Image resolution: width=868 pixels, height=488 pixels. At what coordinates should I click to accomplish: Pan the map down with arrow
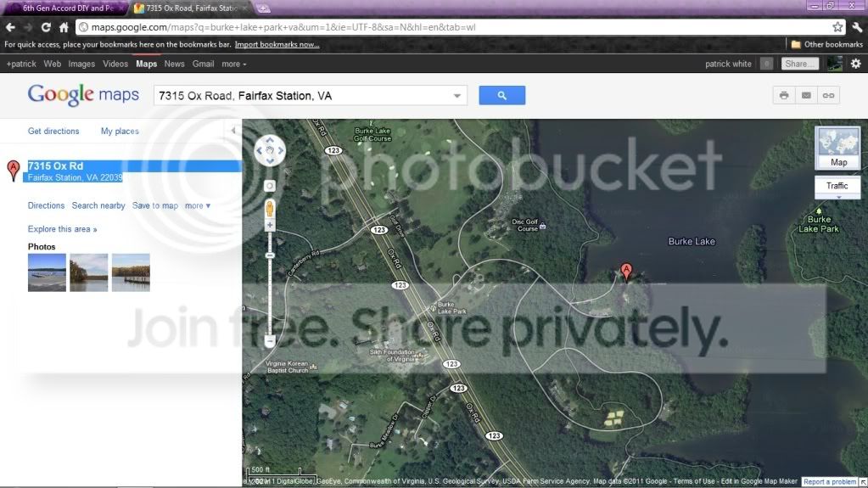click(270, 160)
